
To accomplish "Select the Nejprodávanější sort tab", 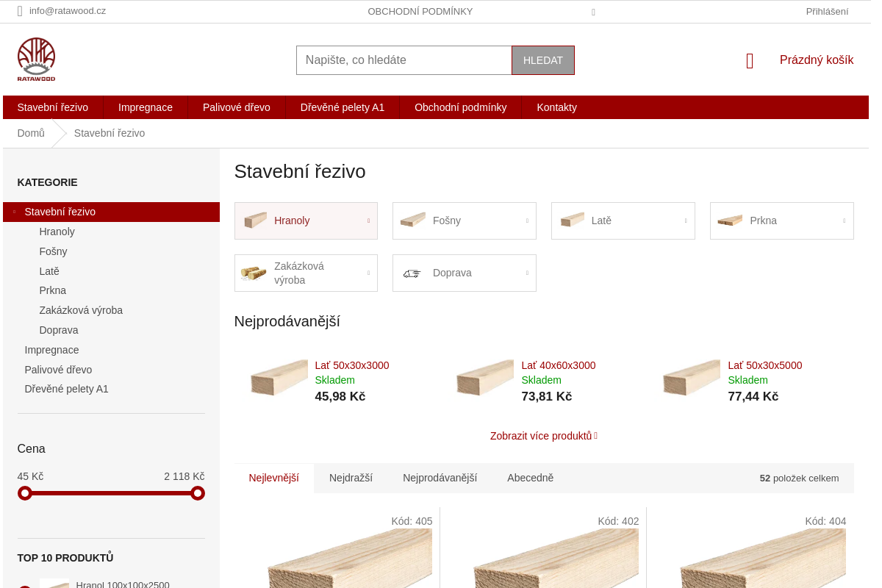I will 440,478.
